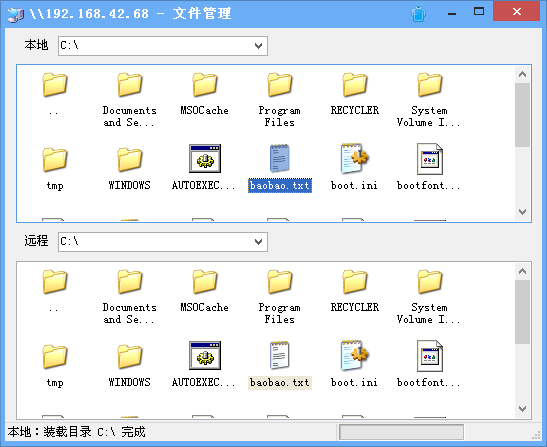547x447 pixels.
Task: Select local WINDOWS folder
Action: [130, 159]
